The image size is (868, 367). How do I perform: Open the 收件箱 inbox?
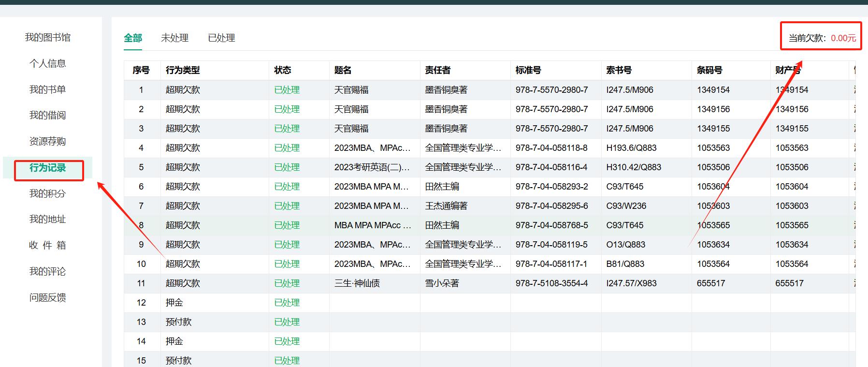pos(47,245)
